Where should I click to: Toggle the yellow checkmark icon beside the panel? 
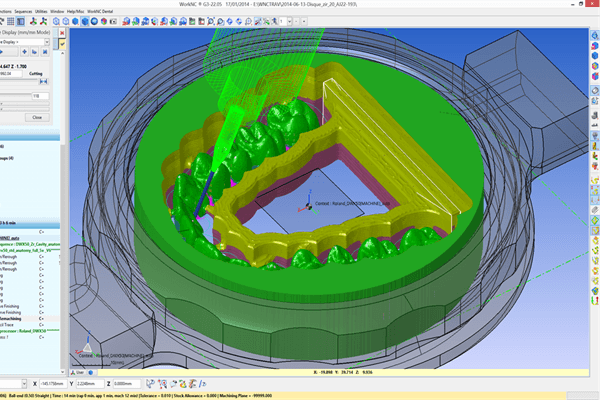(x=63, y=44)
